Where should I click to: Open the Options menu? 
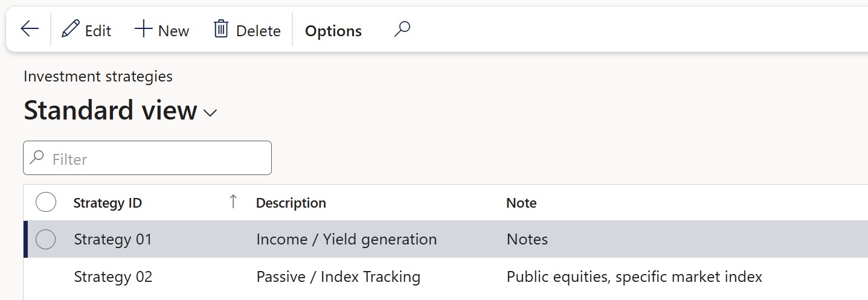click(333, 31)
